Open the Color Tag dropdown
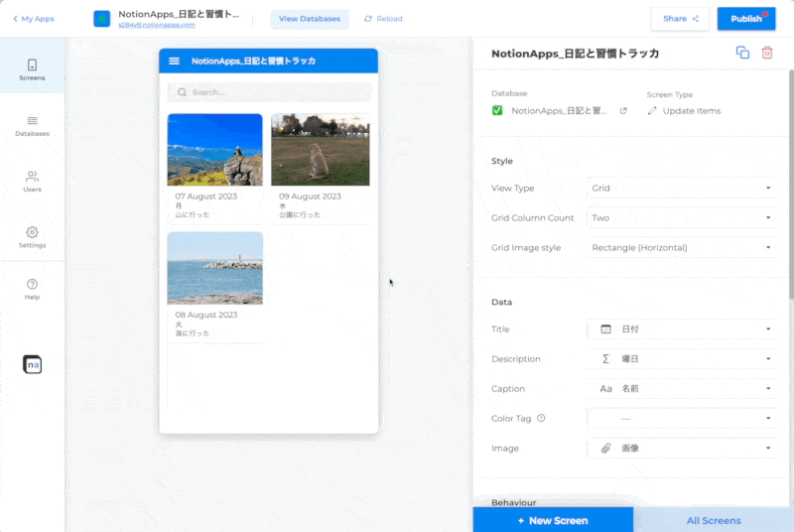 [x=681, y=419]
